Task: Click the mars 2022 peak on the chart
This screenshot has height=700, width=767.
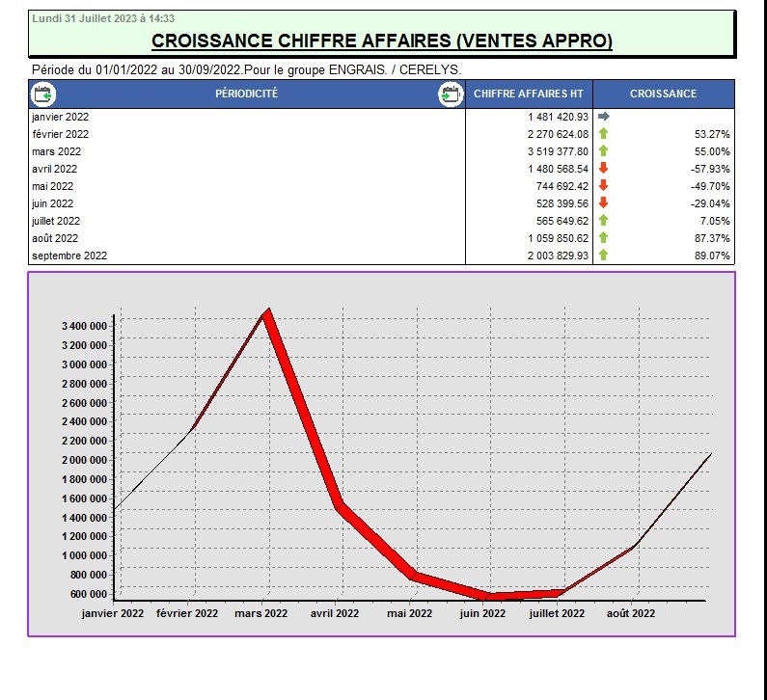Action: tap(267, 311)
